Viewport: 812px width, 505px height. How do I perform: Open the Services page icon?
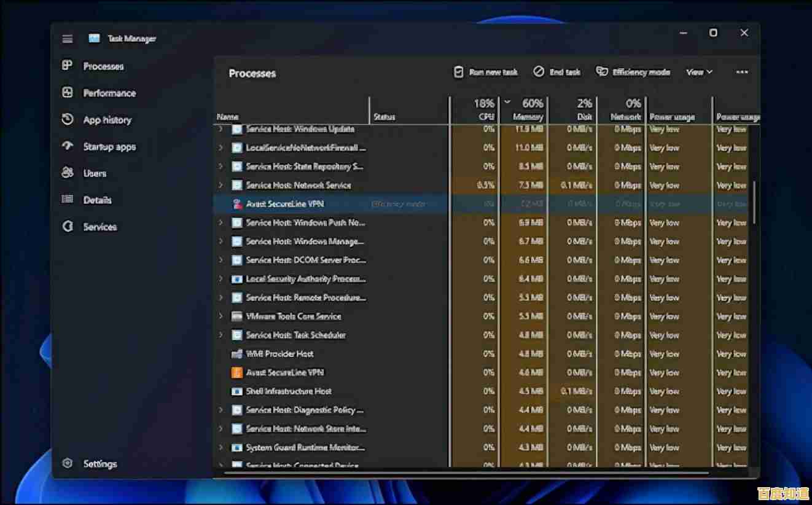pyautogui.click(x=68, y=226)
